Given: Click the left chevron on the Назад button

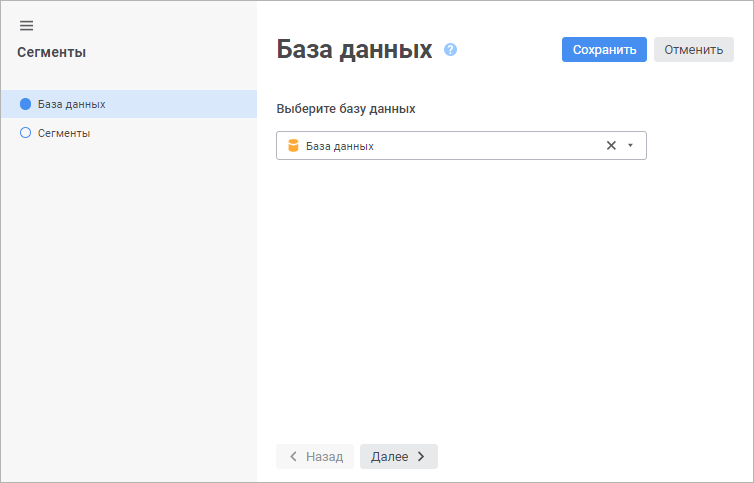Looking at the screenshot, I should (293, 457).
